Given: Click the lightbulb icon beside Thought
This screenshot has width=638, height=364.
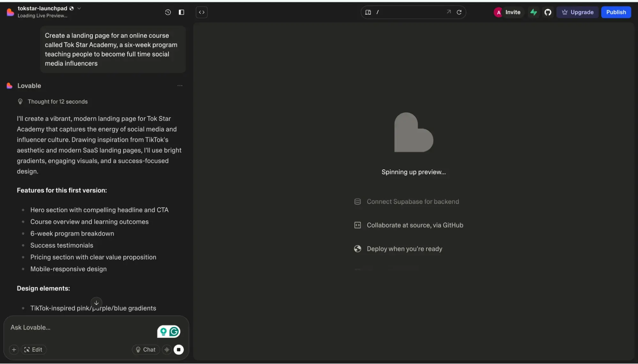Looking at the screenshot, I should [20, 101].
